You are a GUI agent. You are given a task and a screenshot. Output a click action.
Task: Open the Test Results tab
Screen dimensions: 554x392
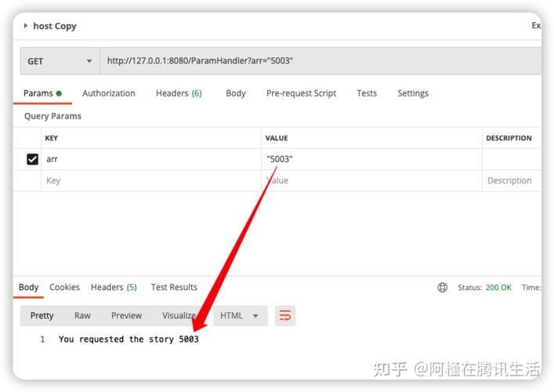tap(174, 287)
